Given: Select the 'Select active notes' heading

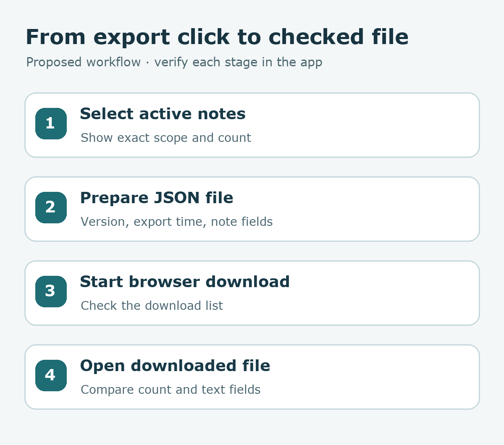Looking at the screenshot, I should point(163,114).
